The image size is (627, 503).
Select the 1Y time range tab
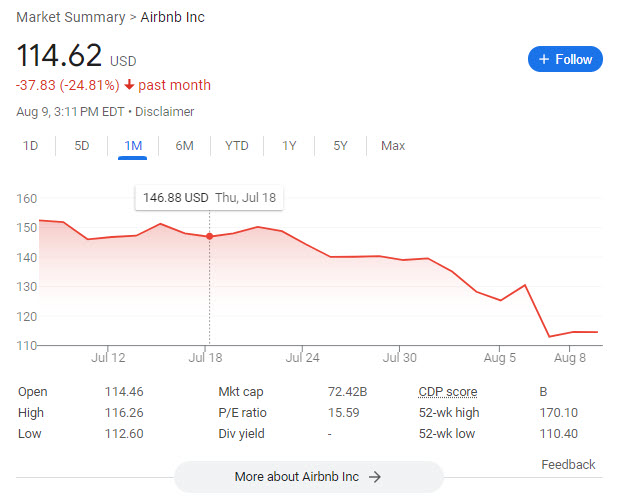coord(289,146)
